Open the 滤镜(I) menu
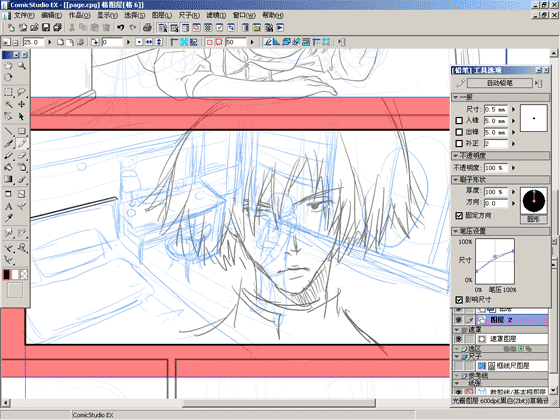The image size is (560, 420). pos(216,15)
